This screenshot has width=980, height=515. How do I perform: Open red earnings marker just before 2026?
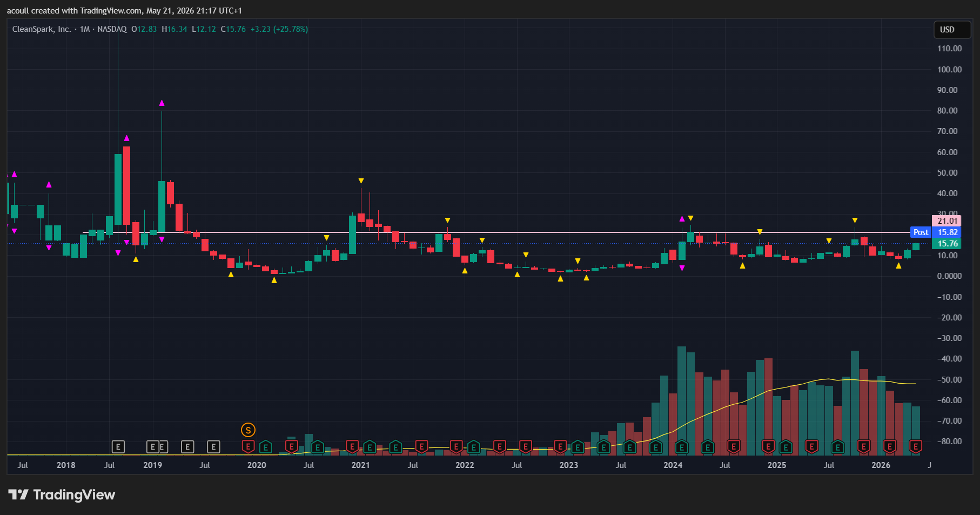tap(864, 447)
